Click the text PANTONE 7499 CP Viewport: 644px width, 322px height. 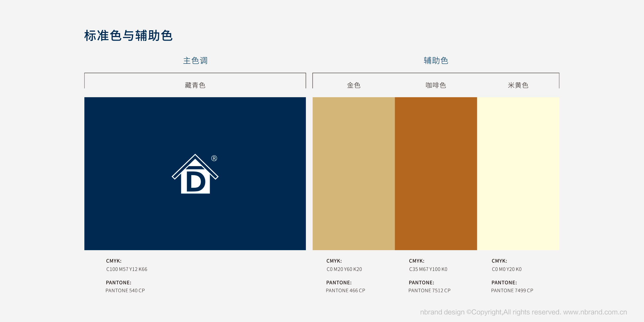pyautogui.click(x=512, y=290)
